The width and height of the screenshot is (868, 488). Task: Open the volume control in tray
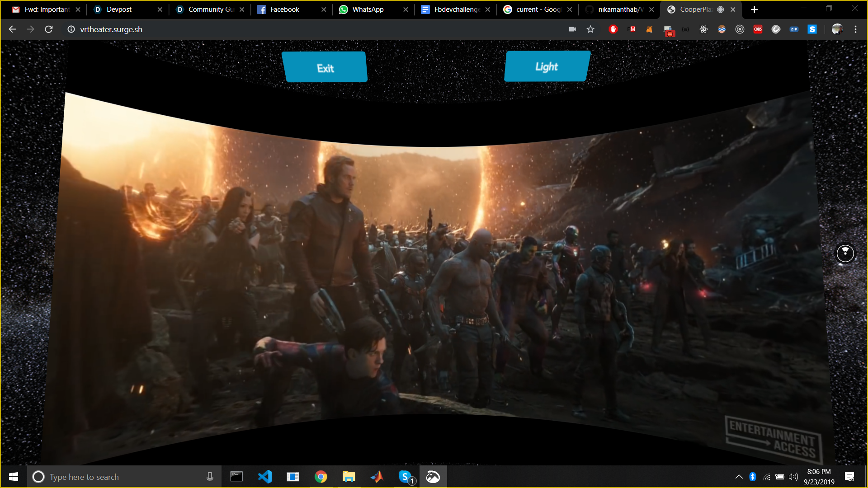[793, 477]
